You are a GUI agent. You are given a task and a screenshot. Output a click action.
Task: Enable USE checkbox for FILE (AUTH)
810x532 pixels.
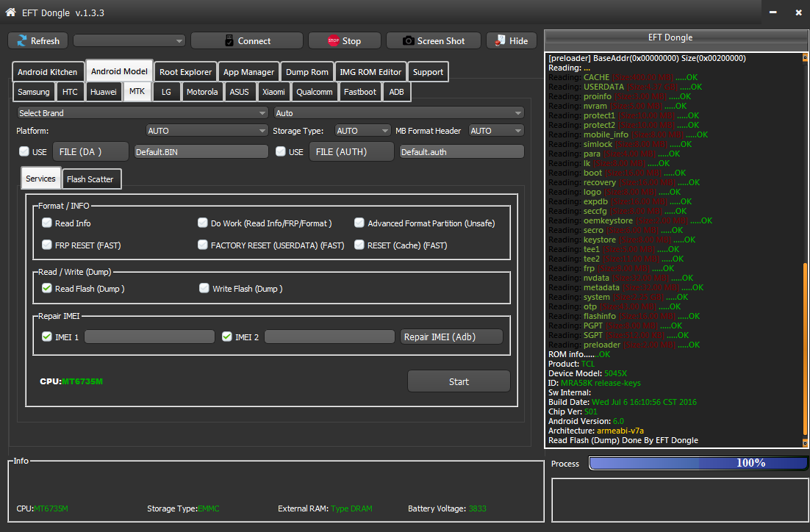coord(281,151)
